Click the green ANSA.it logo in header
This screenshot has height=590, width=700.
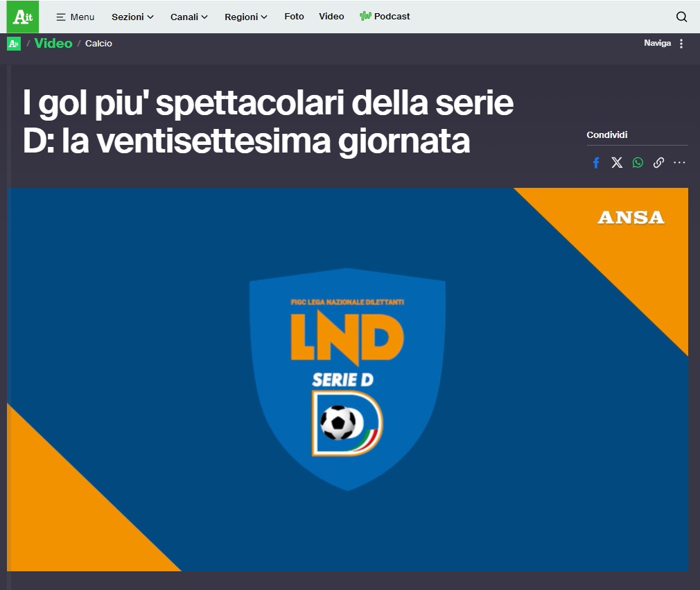tap(23, 17)
